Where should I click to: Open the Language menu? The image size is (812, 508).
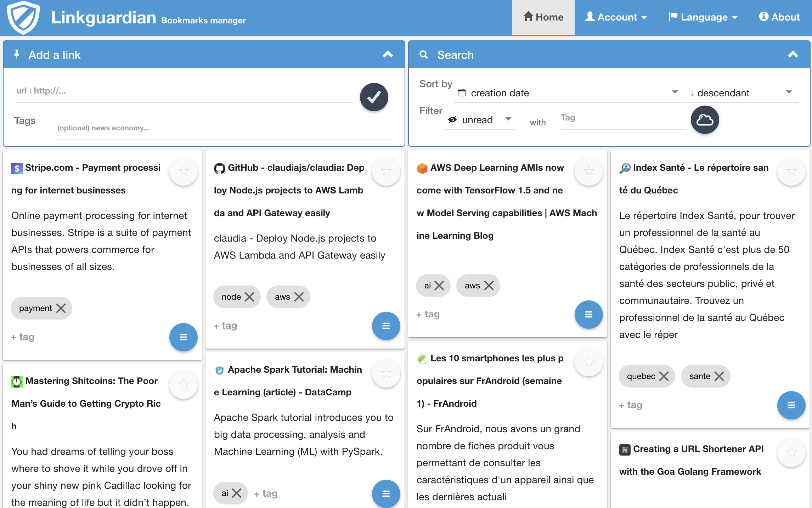coord(703,17)
